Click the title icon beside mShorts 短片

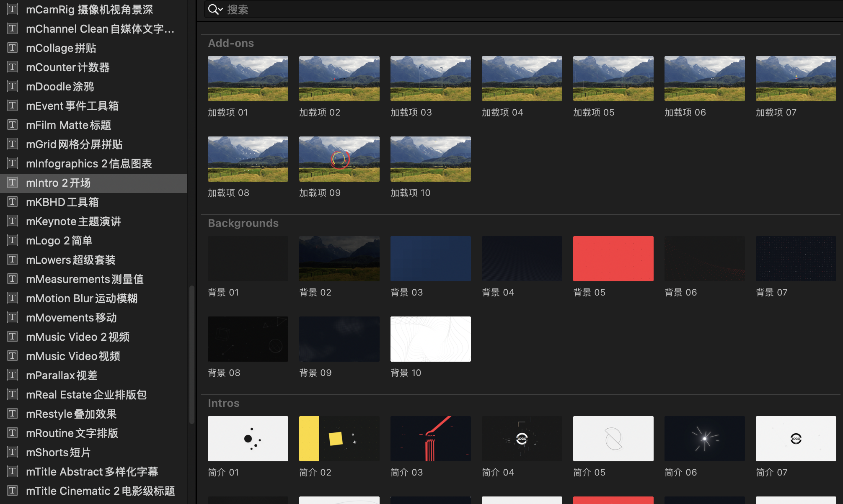(x=13, y=452)
